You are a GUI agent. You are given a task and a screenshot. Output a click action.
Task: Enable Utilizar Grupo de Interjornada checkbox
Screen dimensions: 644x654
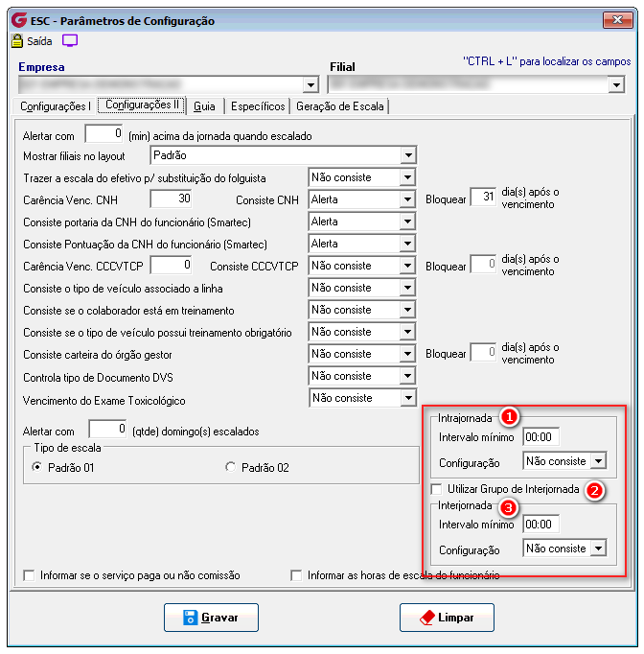tap(436, 489)
